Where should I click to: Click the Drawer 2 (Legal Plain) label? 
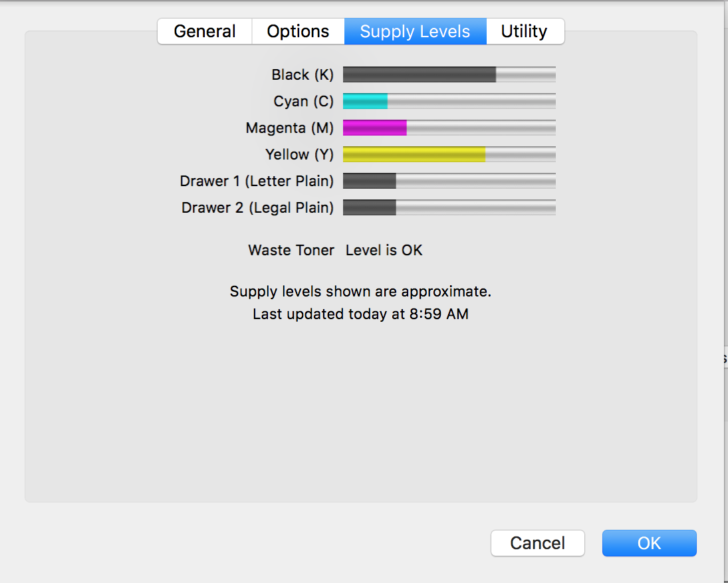(x=257, y=207)
